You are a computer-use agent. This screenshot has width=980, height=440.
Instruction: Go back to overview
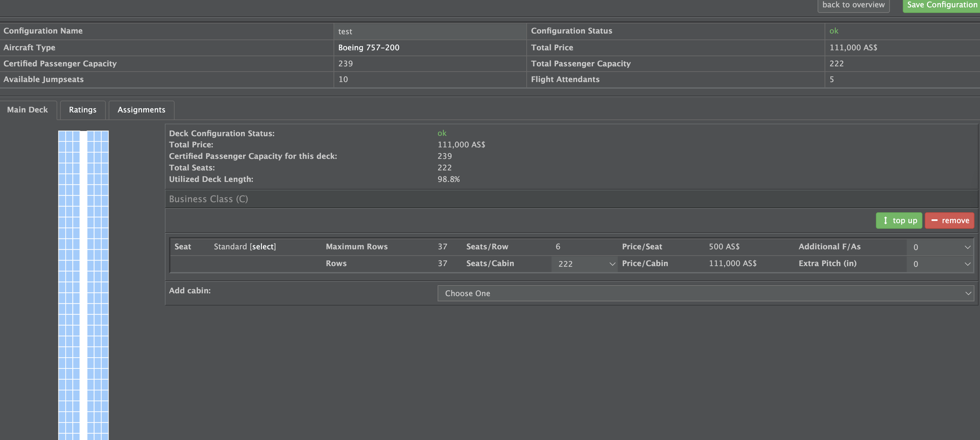click(853, 5)
